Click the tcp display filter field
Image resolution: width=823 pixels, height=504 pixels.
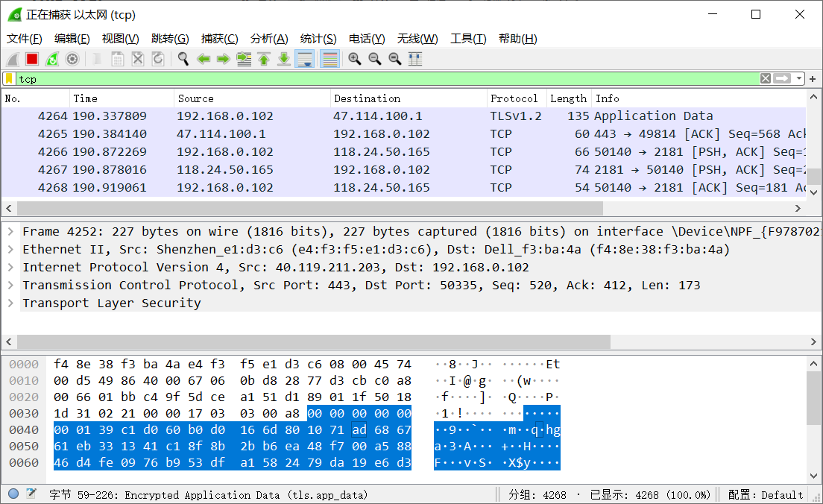tap(373, 78)
